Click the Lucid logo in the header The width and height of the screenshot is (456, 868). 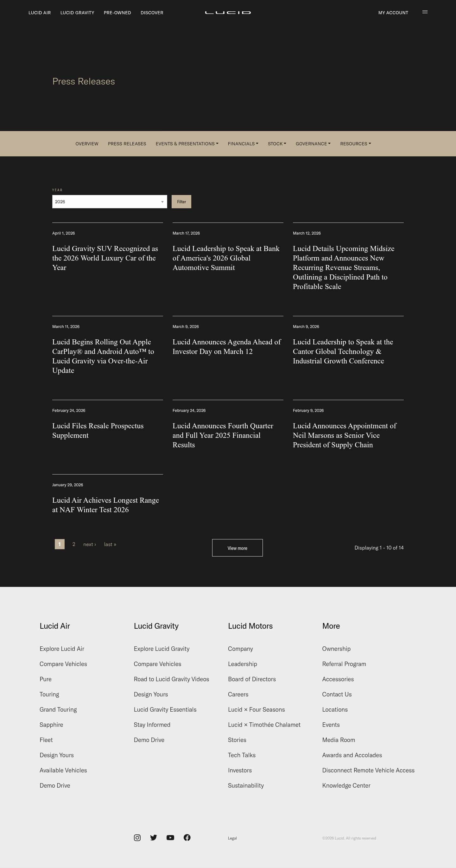coord(228,12)
